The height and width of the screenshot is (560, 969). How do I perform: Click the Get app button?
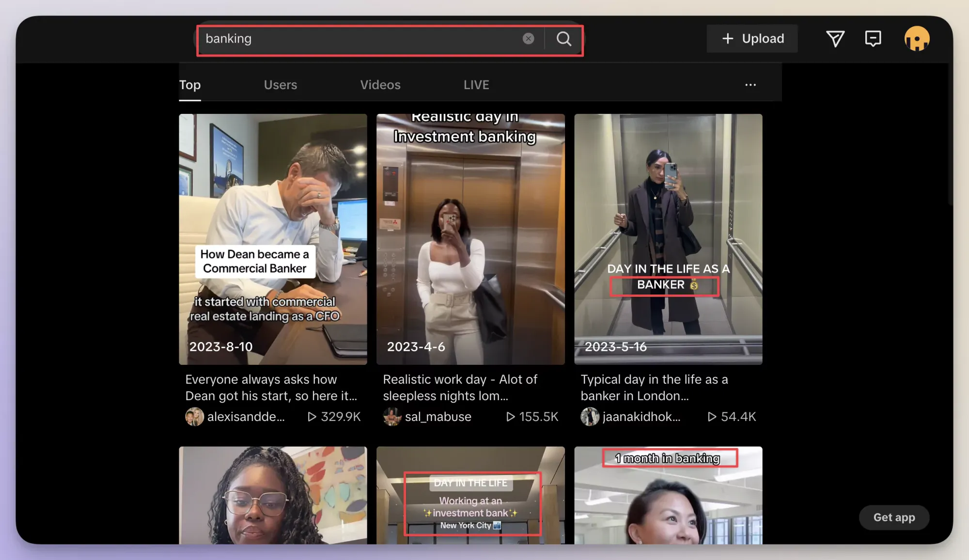coord(894,517)
